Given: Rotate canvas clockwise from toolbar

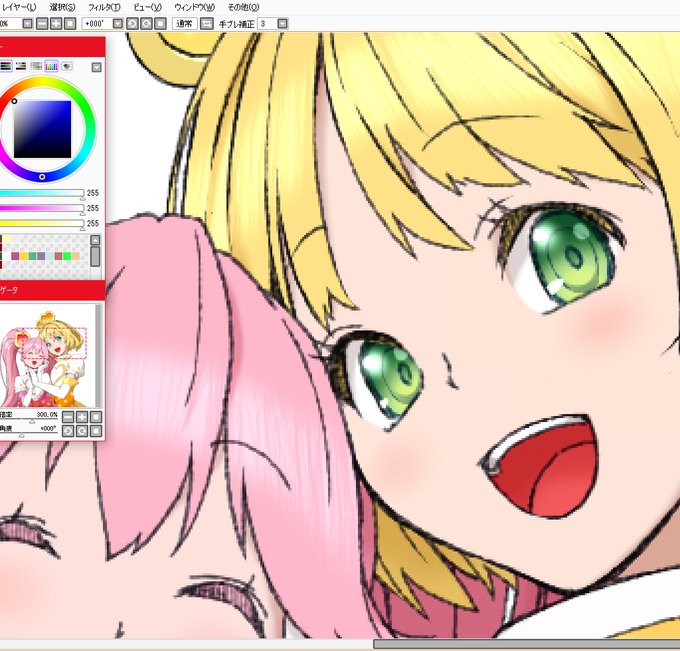Looking at the screenshot, I should click(146, 23).
